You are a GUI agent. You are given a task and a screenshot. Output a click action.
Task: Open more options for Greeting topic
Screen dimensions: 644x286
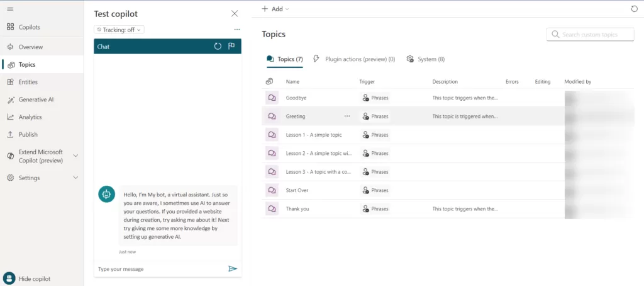347,117
